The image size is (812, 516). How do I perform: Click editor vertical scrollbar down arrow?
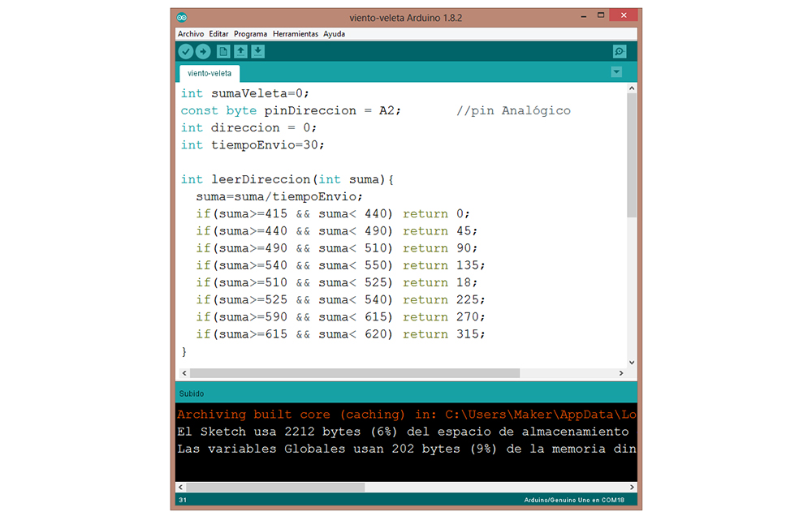pos(632,362)
